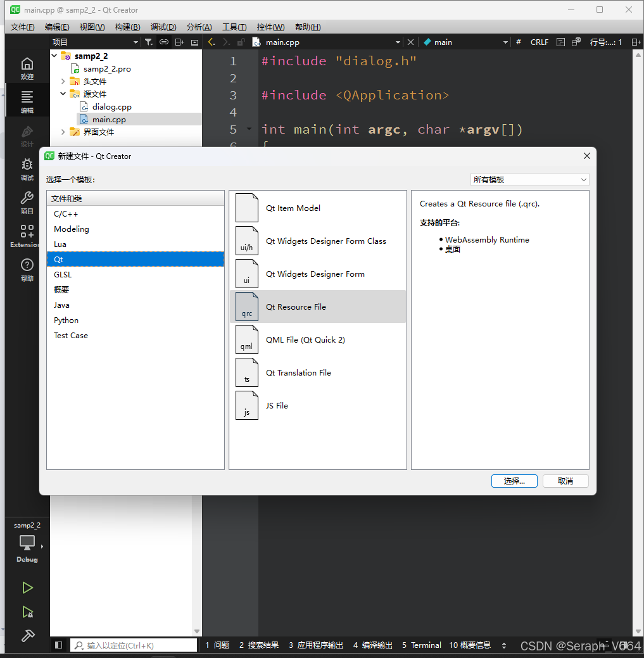Go back in editor navigation history

click(x=212, y=42)
